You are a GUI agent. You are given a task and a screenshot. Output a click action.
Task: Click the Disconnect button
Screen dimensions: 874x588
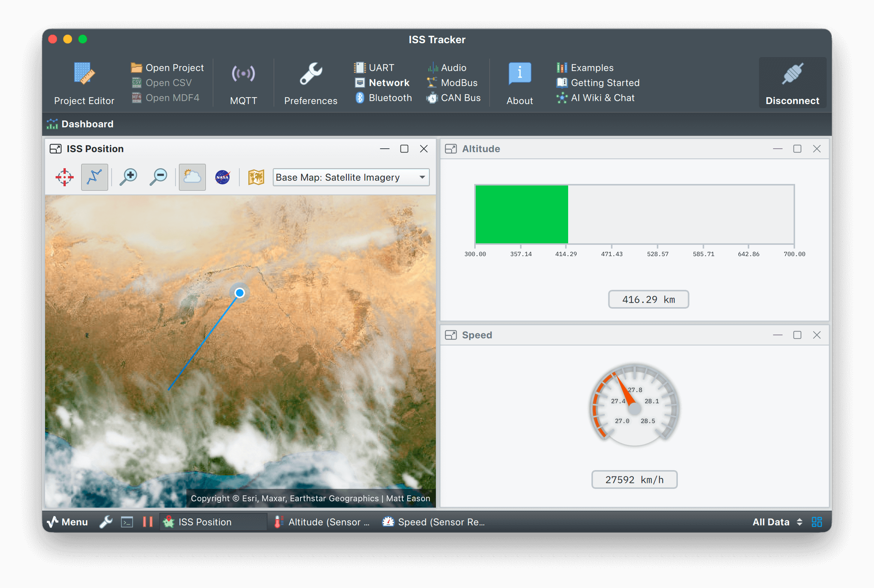click(792, 83)
